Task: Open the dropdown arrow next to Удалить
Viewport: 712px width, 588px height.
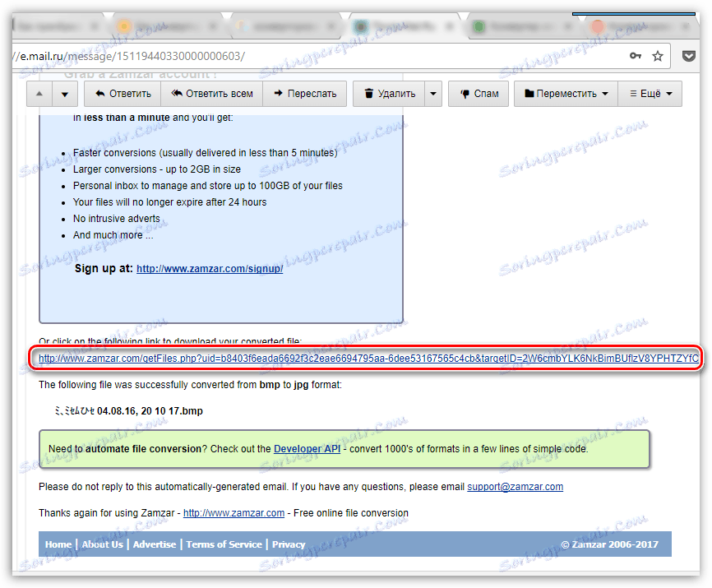Action: pyautogui.click(x=433, y=94)
